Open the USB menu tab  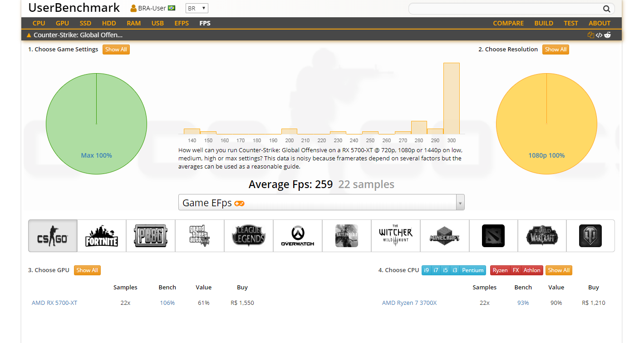click(158, 23)
